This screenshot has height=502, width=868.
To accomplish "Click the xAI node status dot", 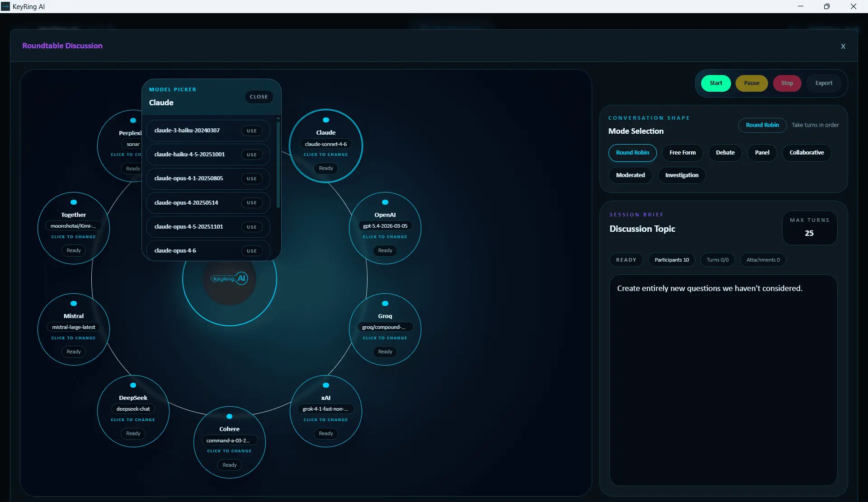I will tap(326, 385).
